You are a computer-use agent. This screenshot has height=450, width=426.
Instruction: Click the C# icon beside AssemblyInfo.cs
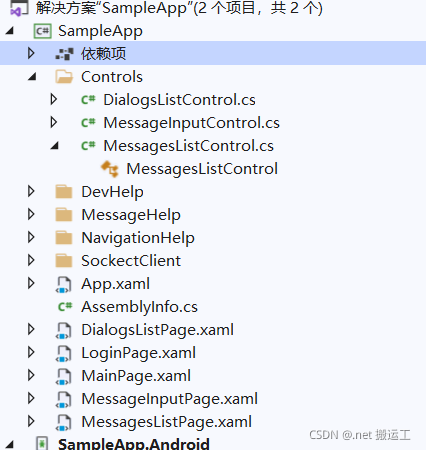(x=65, y=307)
